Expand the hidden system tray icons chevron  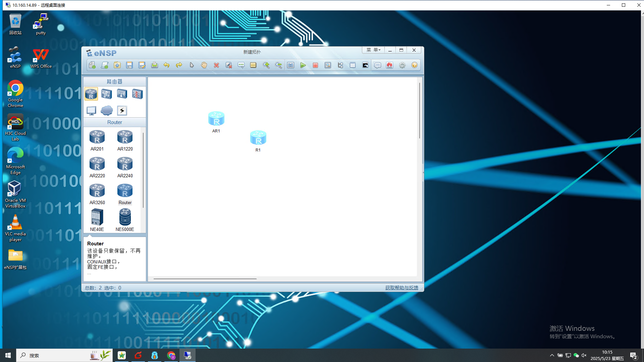(x=552, y=355)
